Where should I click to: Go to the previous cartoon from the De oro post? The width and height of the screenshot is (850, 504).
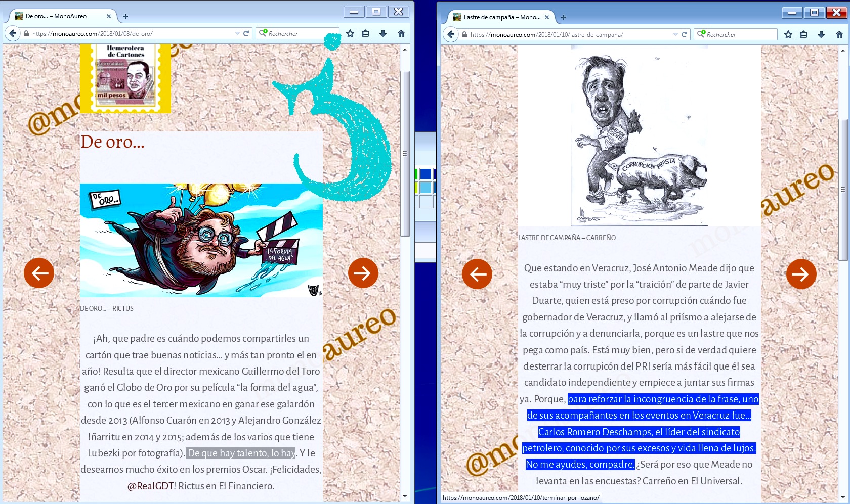[39, 273]
